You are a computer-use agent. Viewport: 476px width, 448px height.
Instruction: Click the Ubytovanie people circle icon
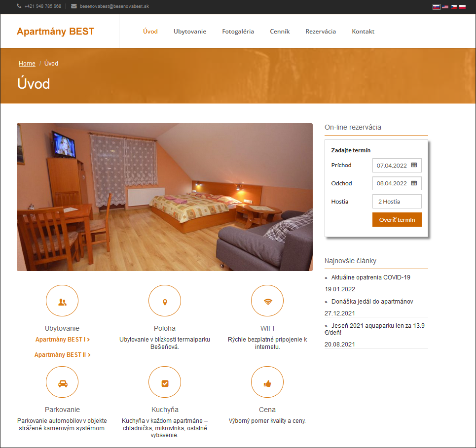[62, 301]
